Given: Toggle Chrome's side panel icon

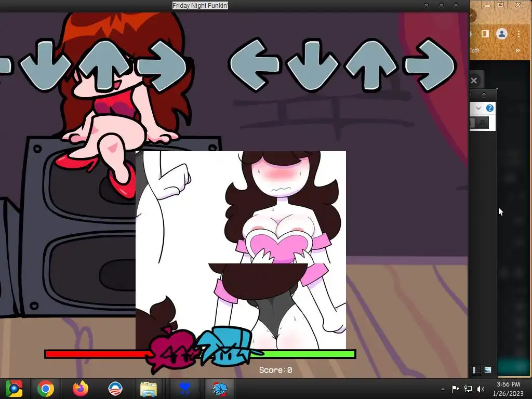Looking at the screenshot, I should [485, 34].
